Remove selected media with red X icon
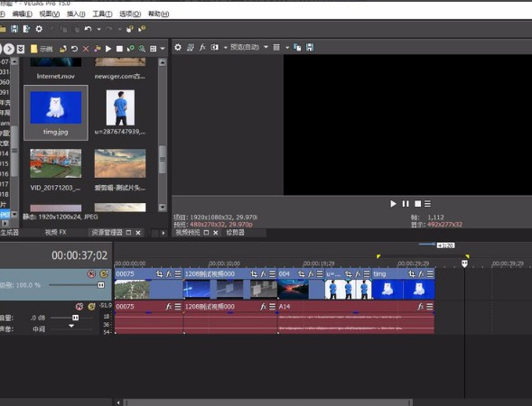This screenshot has width=532, height=406. point(86,49)
